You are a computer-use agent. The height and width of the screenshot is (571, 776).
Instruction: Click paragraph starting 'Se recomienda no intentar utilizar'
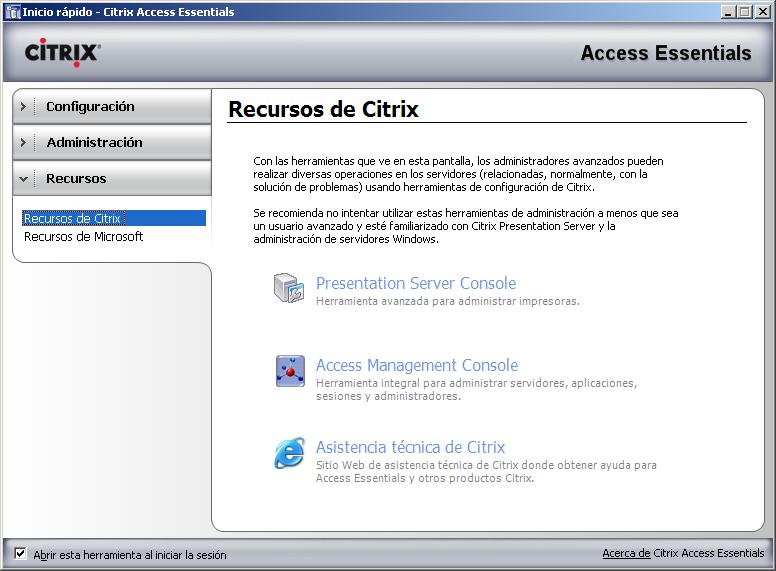(466, 226)
